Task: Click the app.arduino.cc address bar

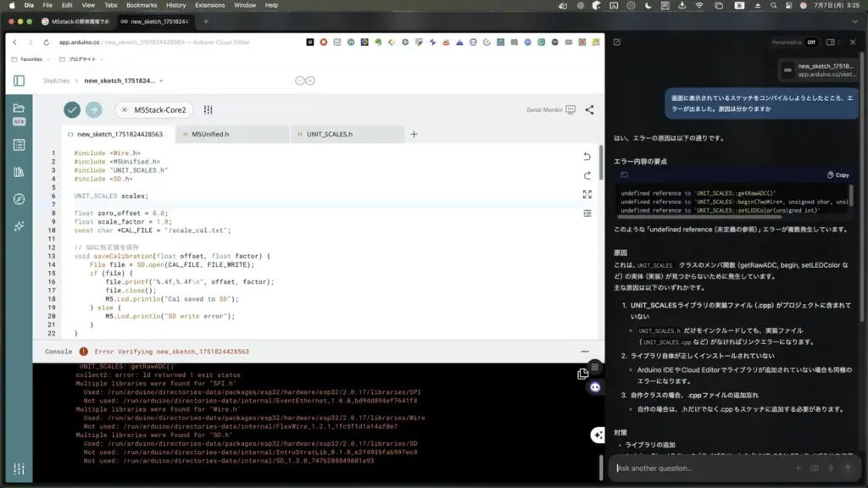Action: tap(154, 42)
